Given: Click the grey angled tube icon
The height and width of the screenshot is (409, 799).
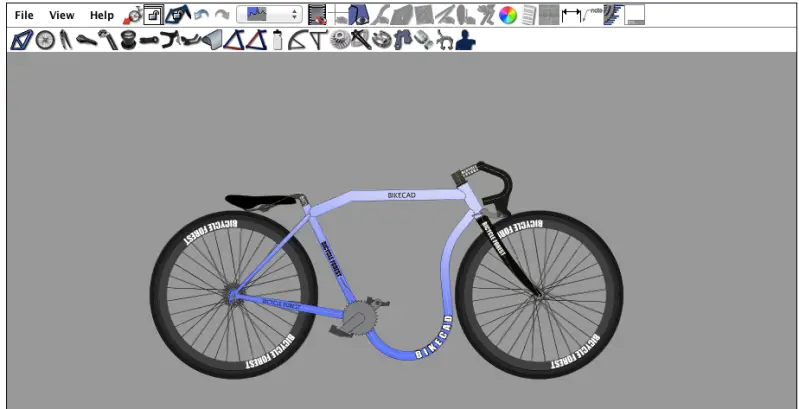Looking at the screenshot, I should pos(445,15).
